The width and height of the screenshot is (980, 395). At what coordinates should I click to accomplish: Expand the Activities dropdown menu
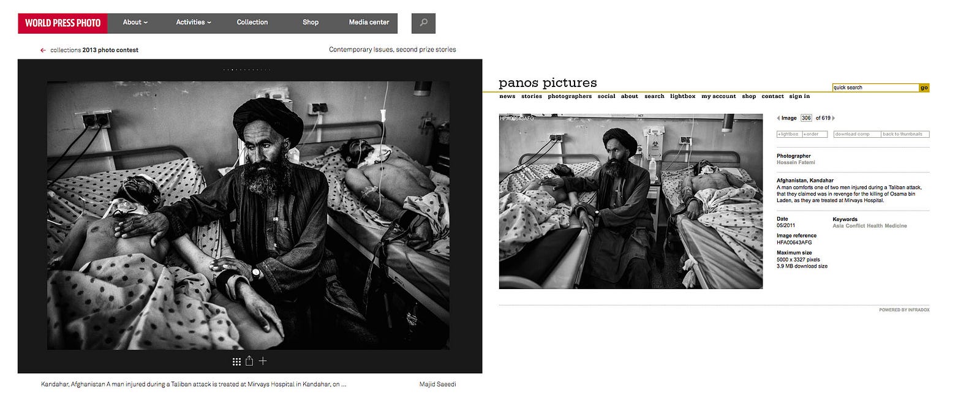194,23
